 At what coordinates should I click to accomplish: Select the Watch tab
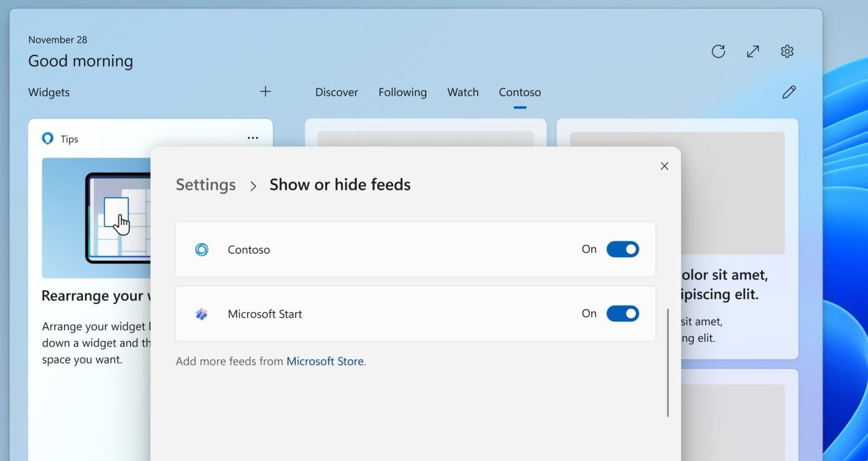coord(463,92)
